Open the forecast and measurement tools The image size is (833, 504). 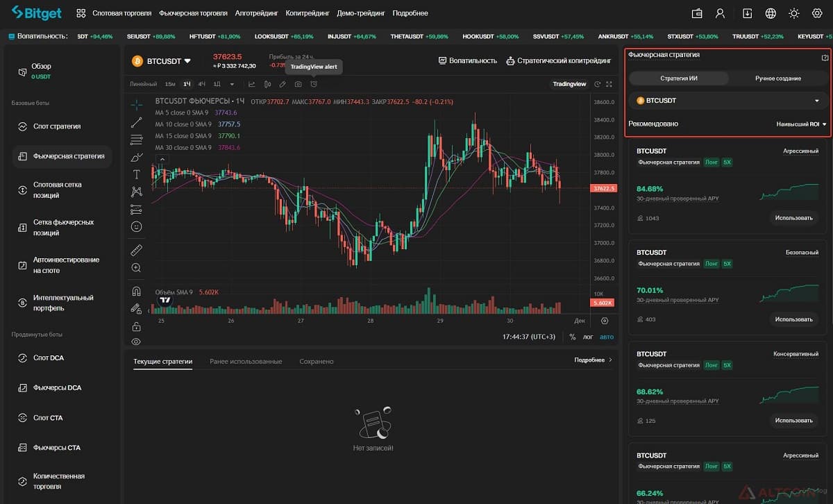[x=136, y=209]
